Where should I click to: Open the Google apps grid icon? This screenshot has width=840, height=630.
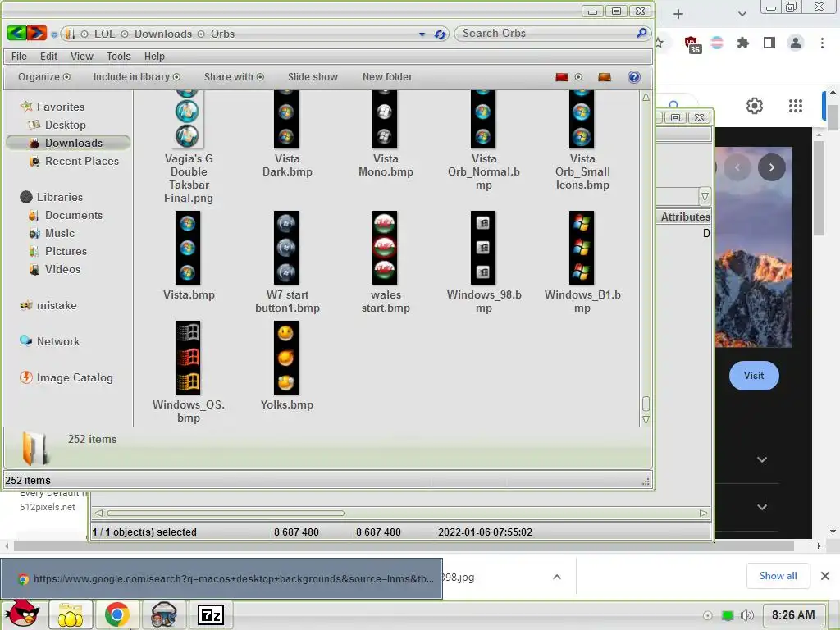pos(796,106)
